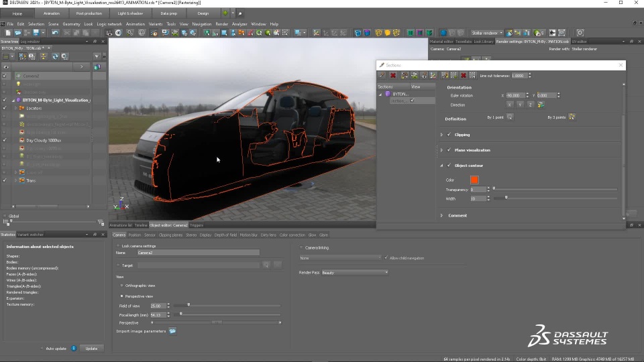Click the By 3 points definition icon

[572, 117]
